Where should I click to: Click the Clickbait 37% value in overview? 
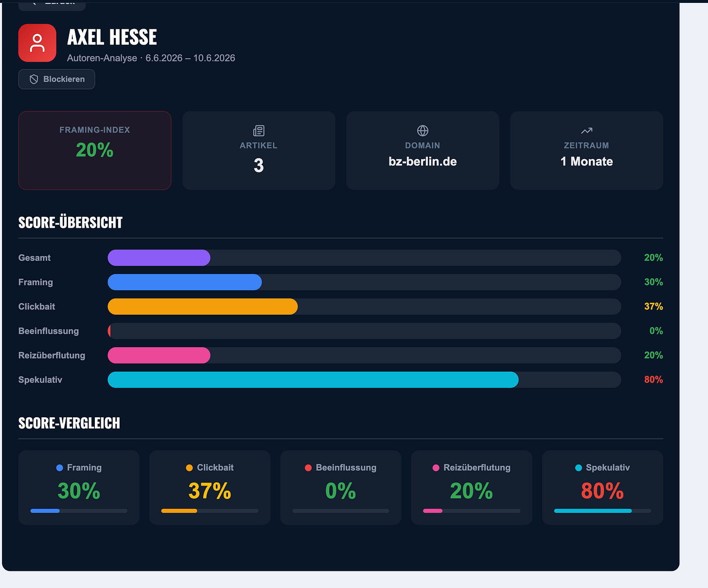(654, 306)
